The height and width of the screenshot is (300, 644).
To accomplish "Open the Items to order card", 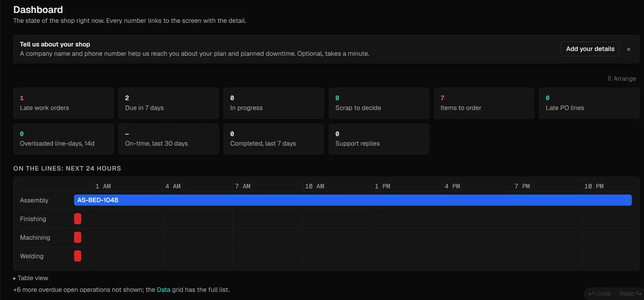I will (x=484, y=103).
